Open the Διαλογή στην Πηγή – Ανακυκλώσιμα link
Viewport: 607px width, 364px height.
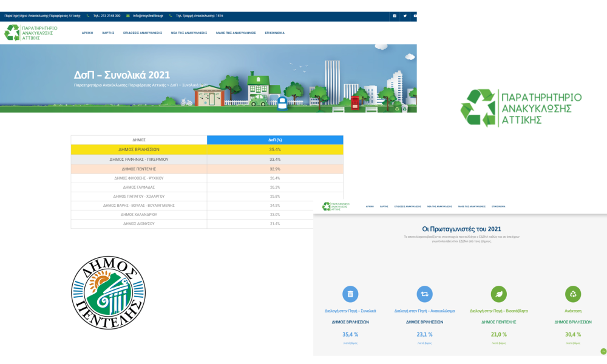point(424,311)
